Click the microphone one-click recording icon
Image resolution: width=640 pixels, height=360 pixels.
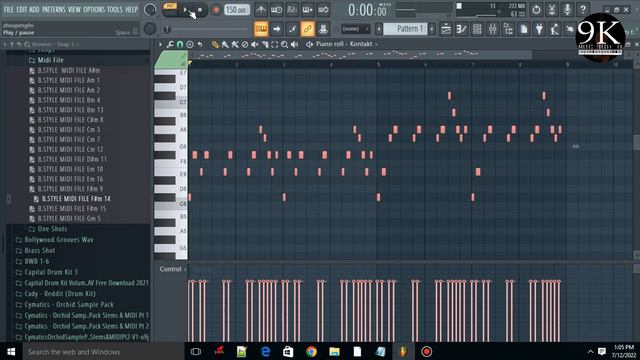coord(567,9)
